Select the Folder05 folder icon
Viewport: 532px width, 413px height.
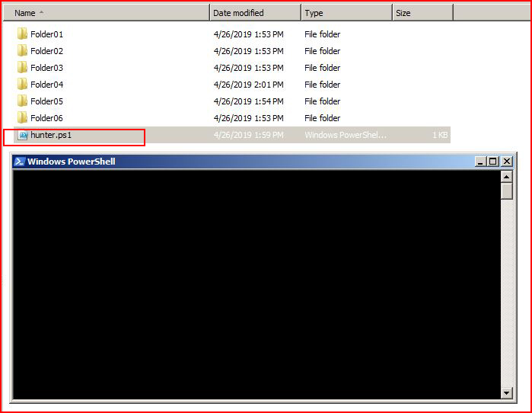point(22,101)
